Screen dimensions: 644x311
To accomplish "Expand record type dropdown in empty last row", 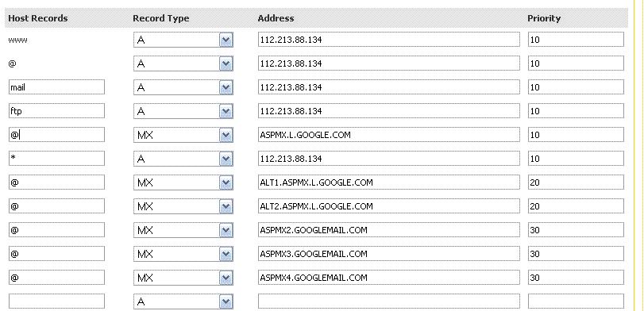I will click(x=183, y=301).
